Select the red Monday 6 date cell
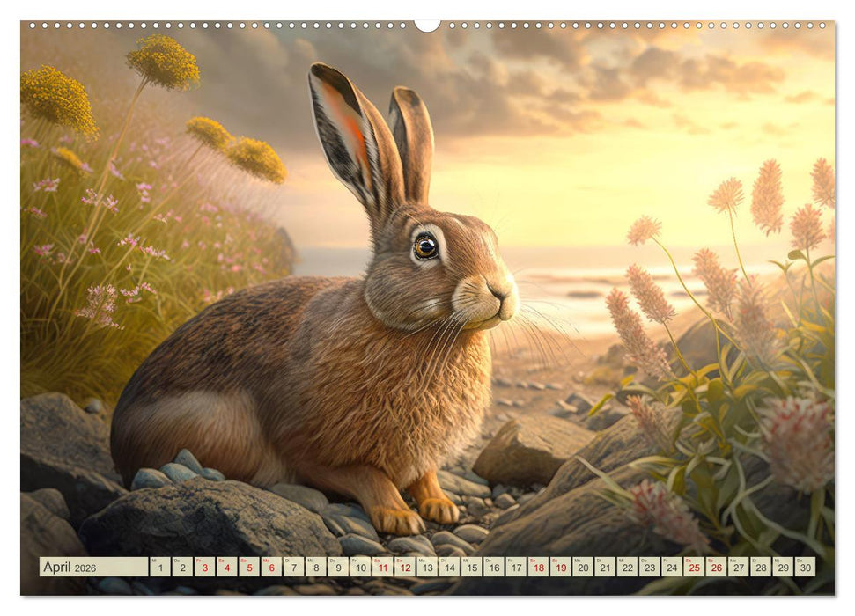Image resolution: width=855 pixels, height=616 pixels. coord(271,569)
